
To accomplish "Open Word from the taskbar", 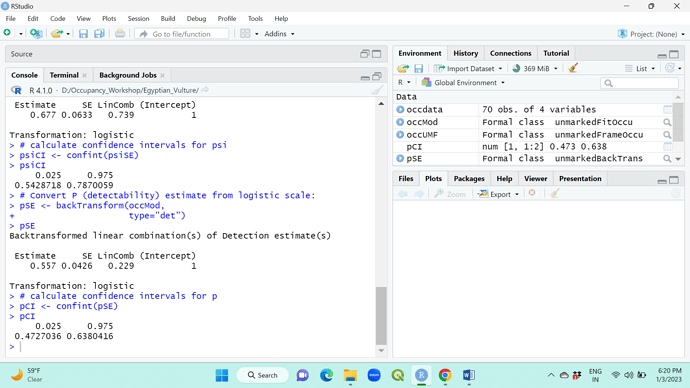I will (x=469, y=375).
